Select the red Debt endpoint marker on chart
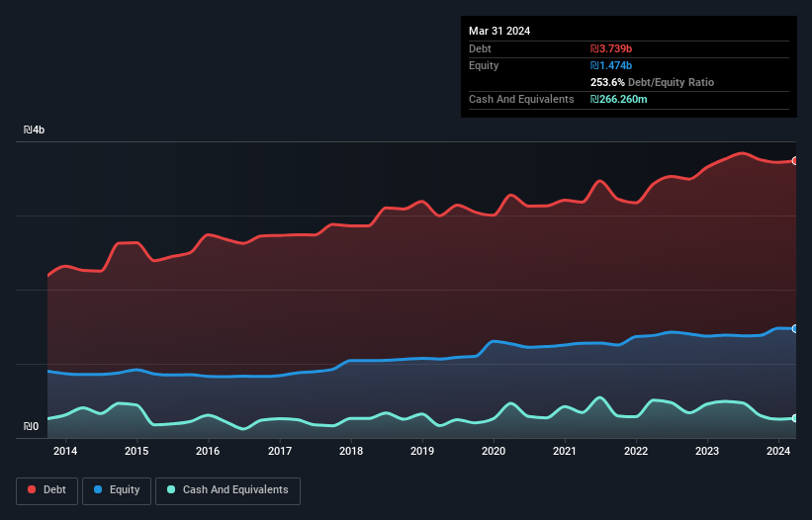The height and width of the screenshot is (520, 812). (x=795, y=161)
